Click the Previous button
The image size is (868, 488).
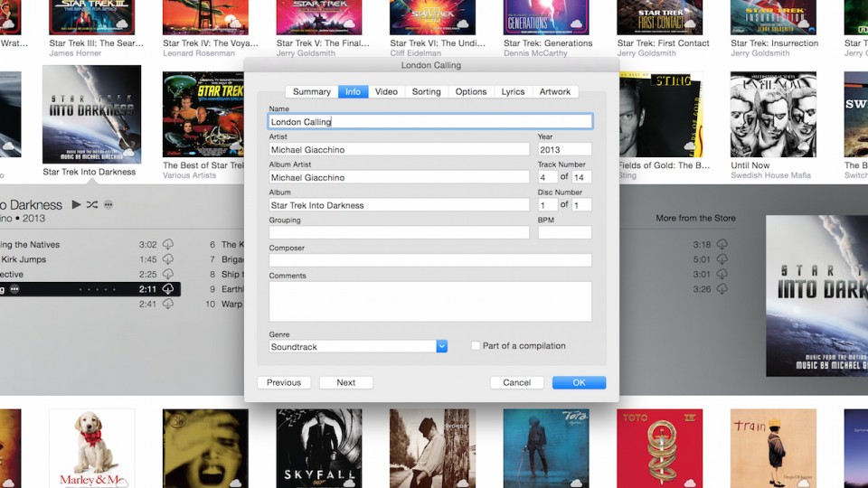(x=284, y=382)
